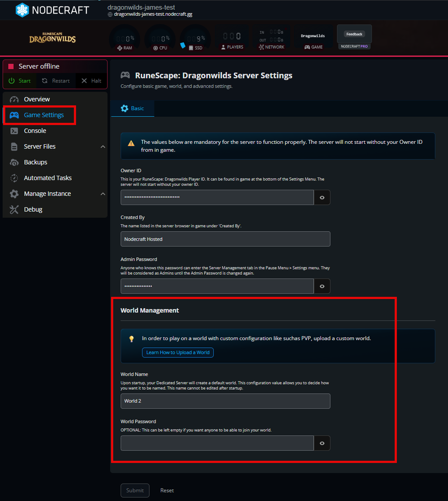
Task: Reveal the hidden Owner ID value
Action: 322,197
